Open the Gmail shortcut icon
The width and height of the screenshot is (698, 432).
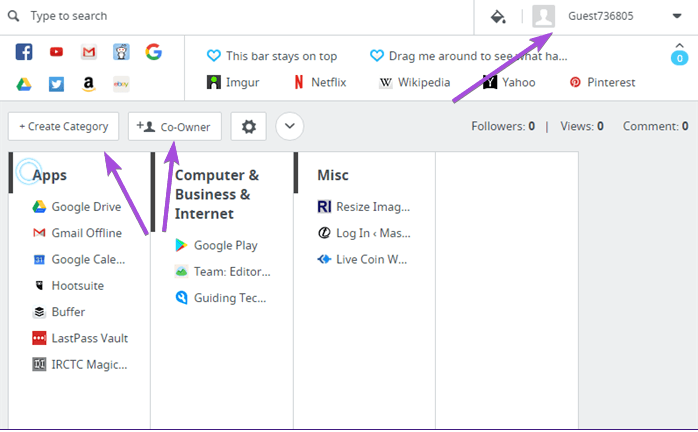click(89, 52)
